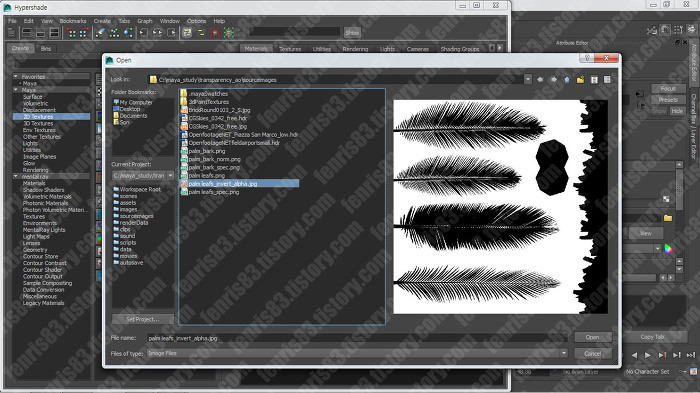Click the Focus button in the Attribute Editor
This screenshot has width=700, height=393.
click(668, 88)
